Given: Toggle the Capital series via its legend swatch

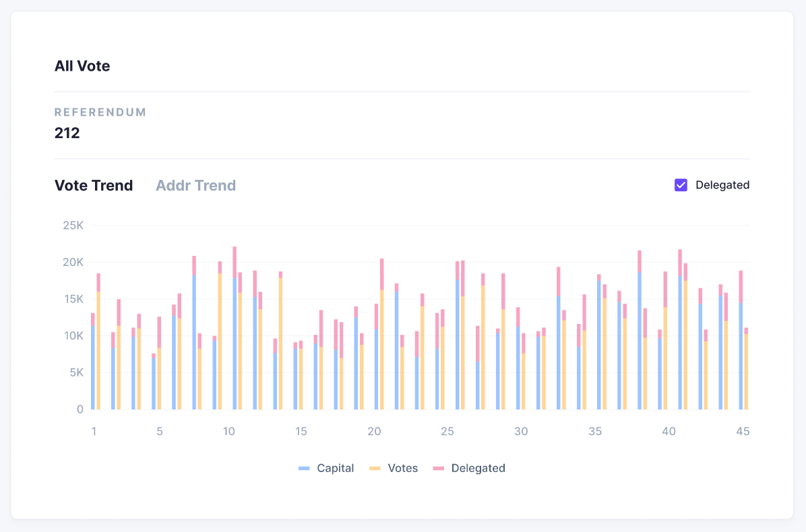Looking at the screenshot, I should [x=305, y=468].
